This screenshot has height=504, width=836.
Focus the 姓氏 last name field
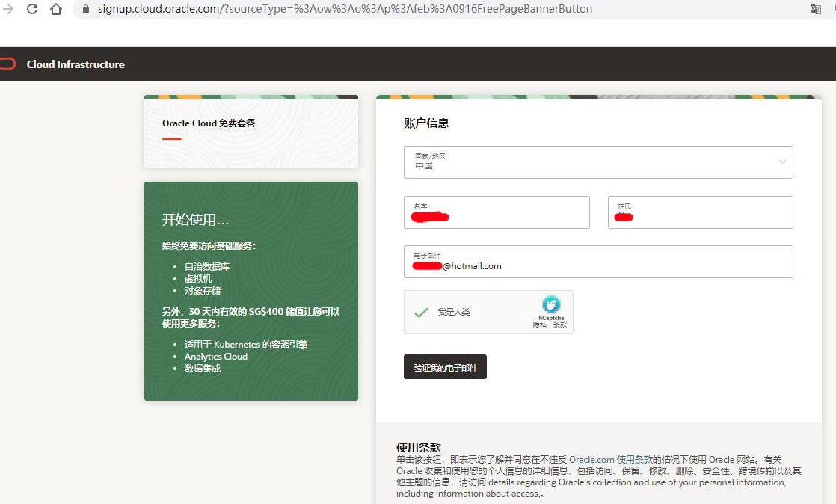pyautogui.click(x=700, y=212)
